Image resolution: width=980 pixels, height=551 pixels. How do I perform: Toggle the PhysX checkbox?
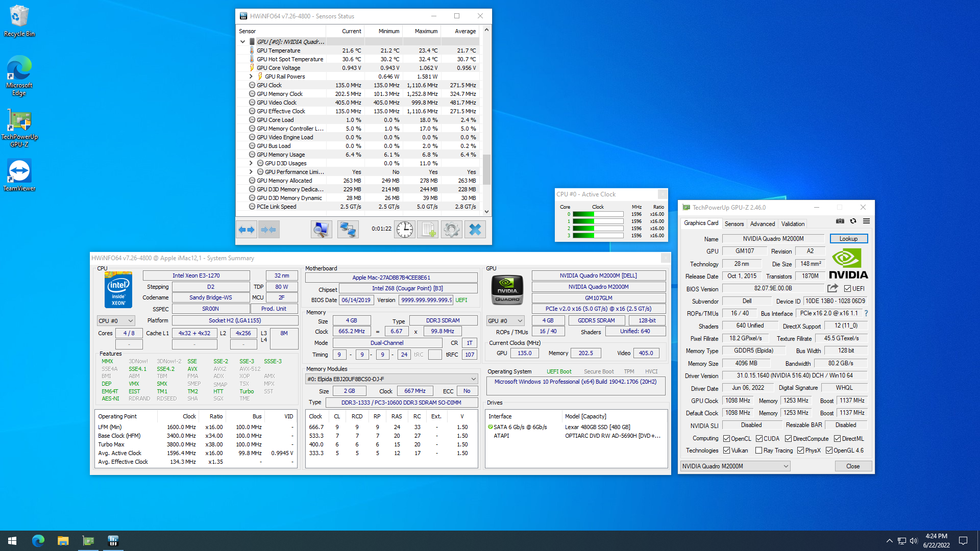pyautogui.click(x=800, y=450)
